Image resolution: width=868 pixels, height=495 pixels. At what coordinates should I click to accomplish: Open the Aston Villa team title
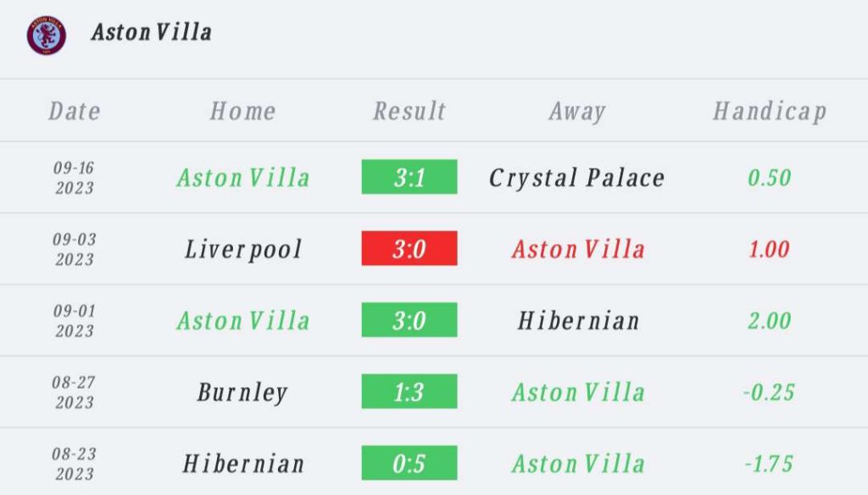click(152, 32)
